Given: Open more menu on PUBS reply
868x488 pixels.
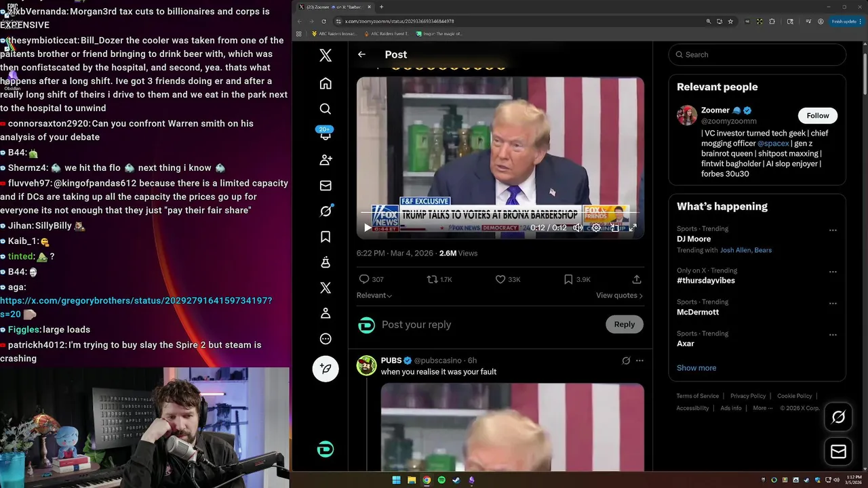Looking at the screenshot, I should click(x=639, y=361).
